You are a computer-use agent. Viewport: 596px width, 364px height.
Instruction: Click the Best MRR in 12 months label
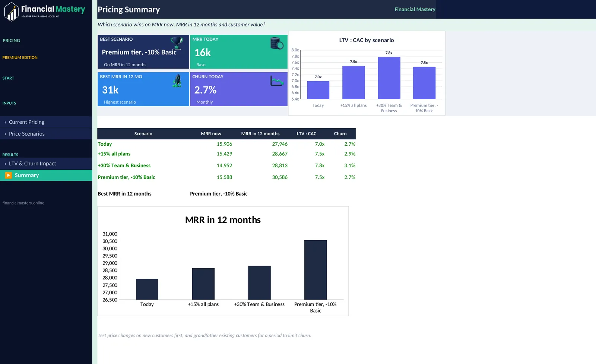click(124, 194)
